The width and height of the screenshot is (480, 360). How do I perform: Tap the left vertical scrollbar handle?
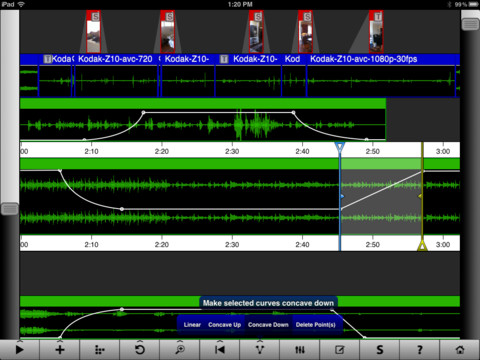click(x=10, y=209)
